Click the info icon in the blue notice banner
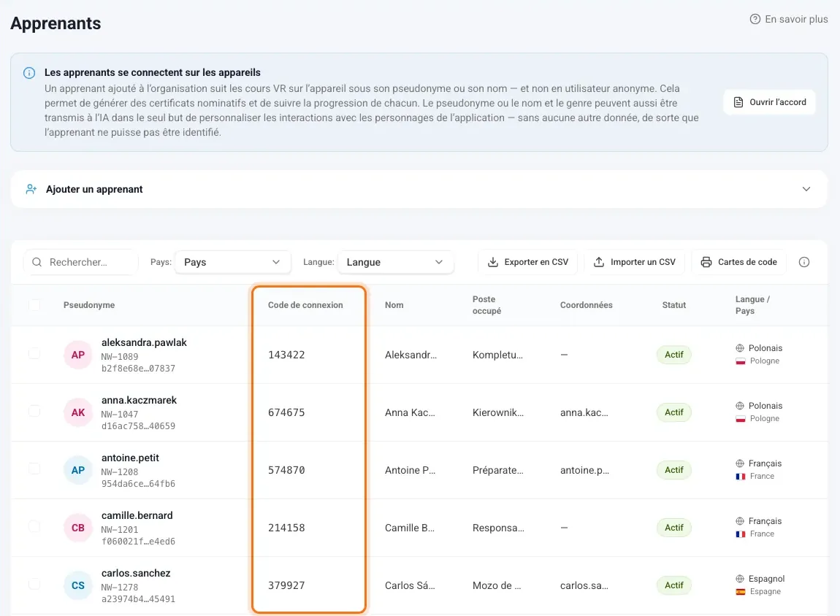Viewport: 840px width, 616px height. (29, 73)
